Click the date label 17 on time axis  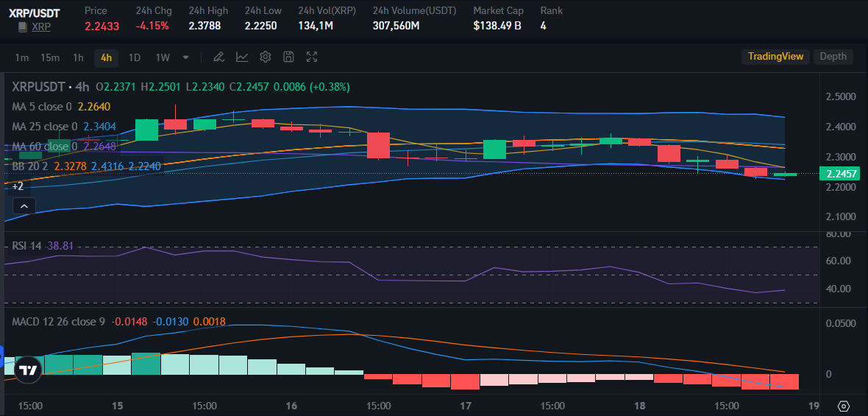465,406
